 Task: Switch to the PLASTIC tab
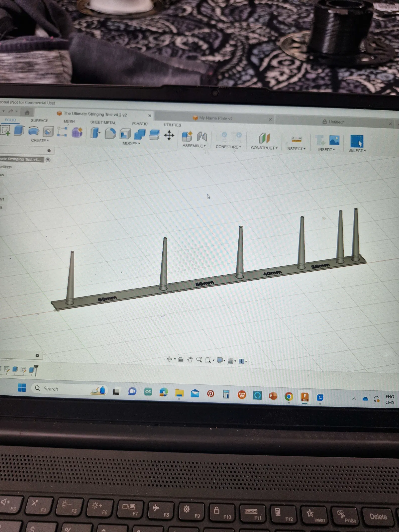pyautogui.click(x=140, y=124)
